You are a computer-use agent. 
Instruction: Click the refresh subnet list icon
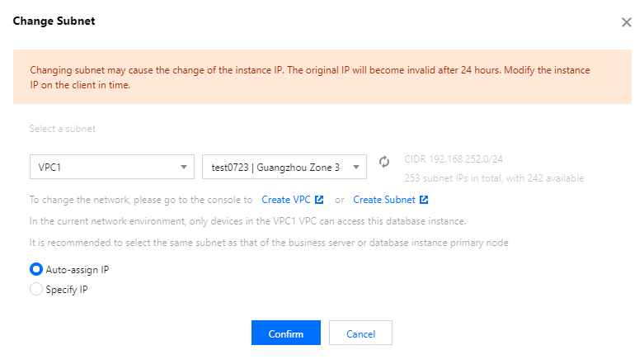tap(383, 162)
